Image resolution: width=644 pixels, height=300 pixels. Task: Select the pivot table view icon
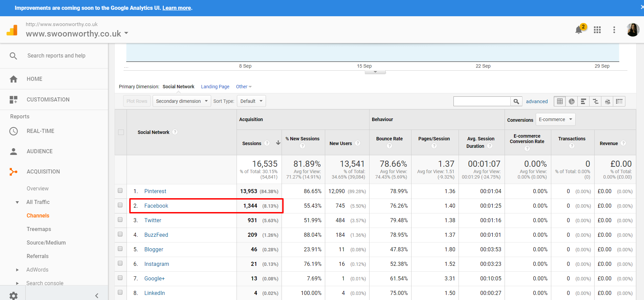pos(619,101)
